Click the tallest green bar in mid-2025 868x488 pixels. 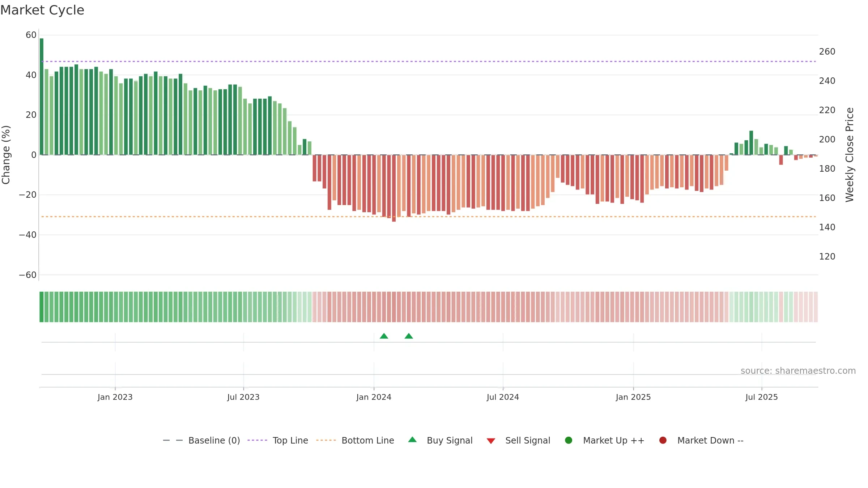point(751,143)
